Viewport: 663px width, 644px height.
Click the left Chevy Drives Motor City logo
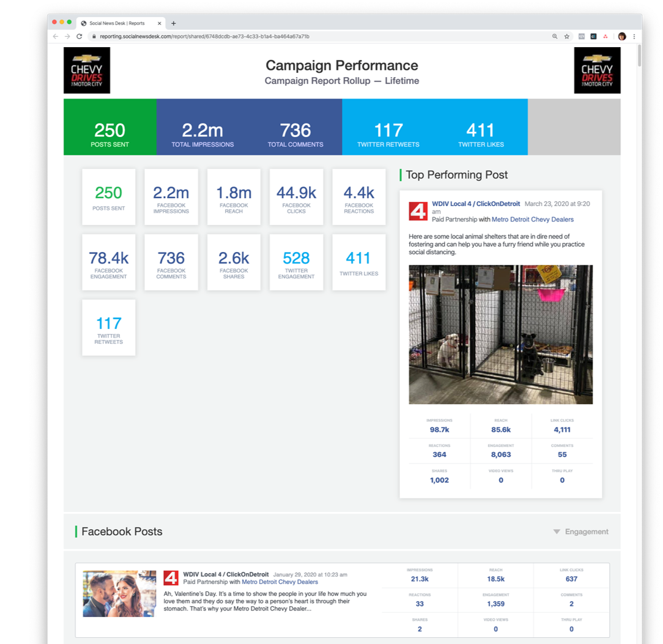point(87,70)
